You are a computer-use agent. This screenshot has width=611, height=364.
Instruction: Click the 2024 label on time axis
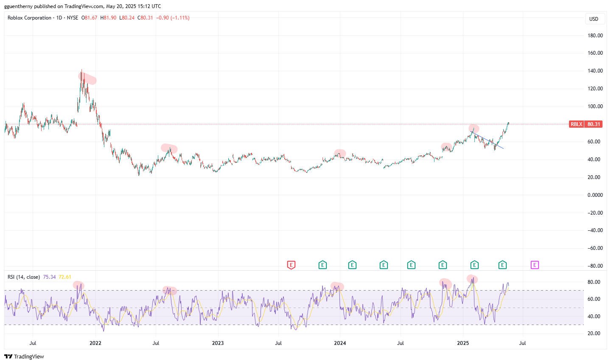tap(340, 343)
